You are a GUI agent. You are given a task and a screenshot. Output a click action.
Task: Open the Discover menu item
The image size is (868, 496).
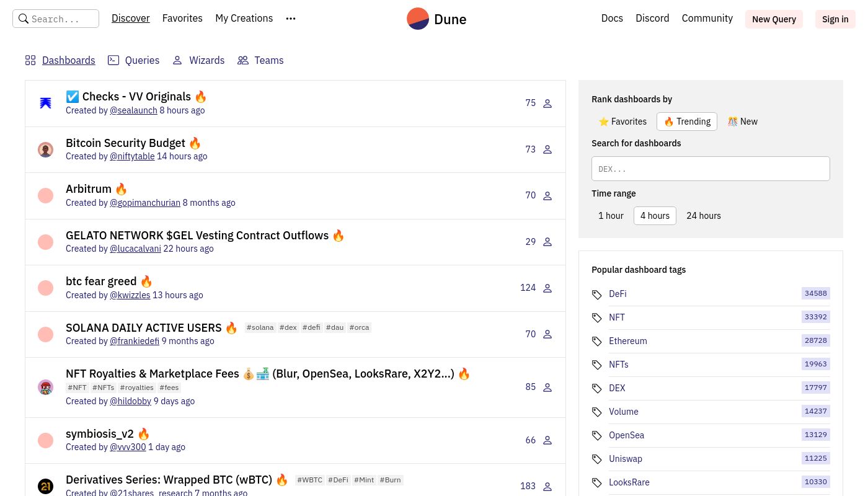(x=131, y=19)
